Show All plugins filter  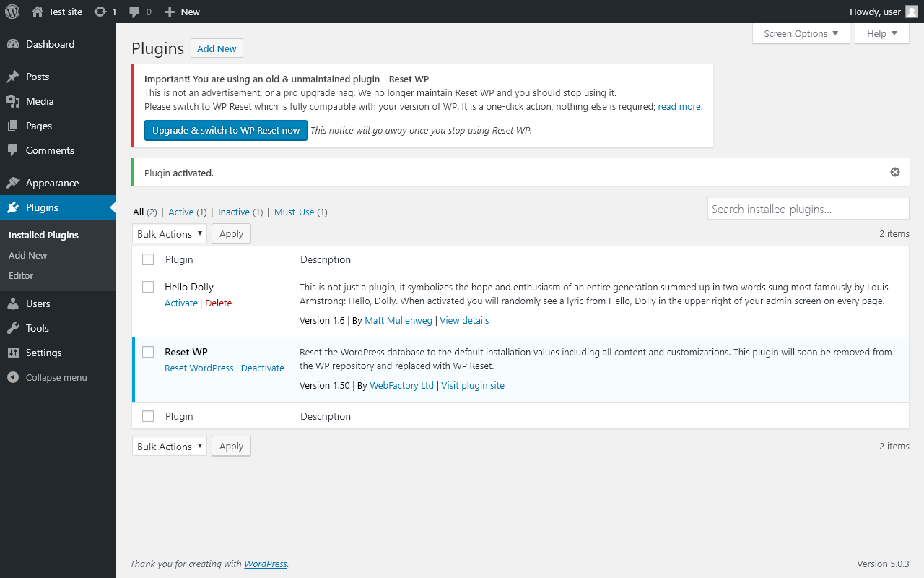click(139, 212)
